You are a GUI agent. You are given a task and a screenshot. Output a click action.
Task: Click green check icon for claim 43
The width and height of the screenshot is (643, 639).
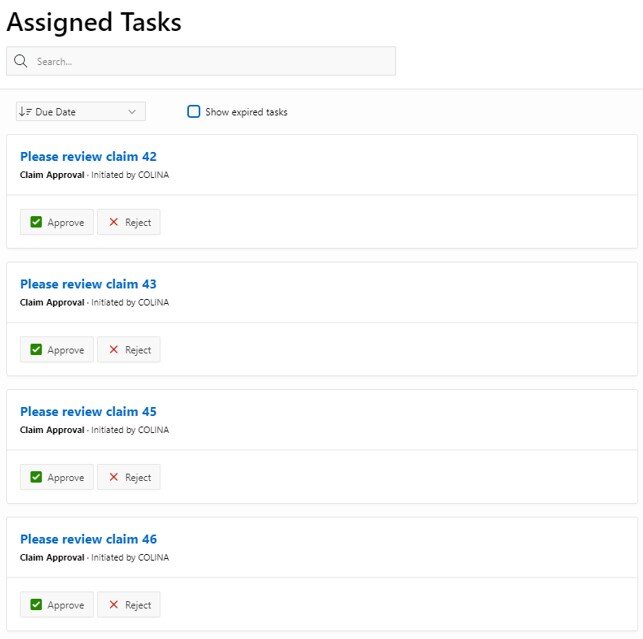36,349
